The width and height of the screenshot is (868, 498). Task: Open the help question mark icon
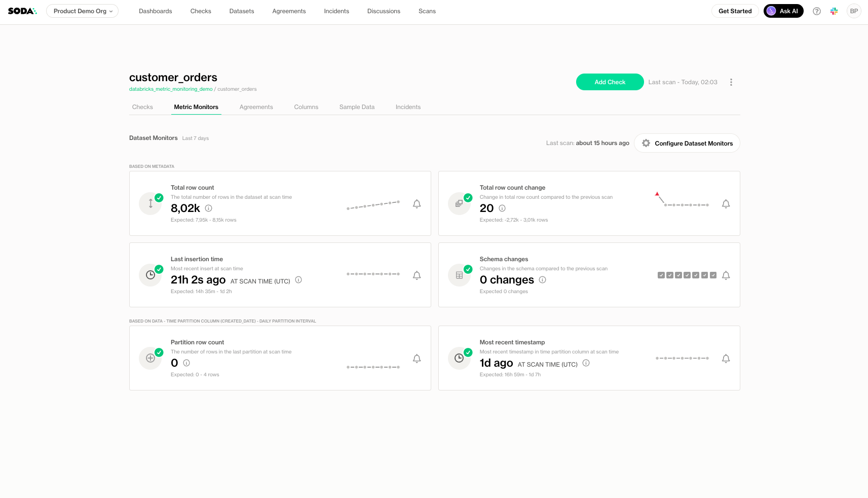[x=816, y=11]
